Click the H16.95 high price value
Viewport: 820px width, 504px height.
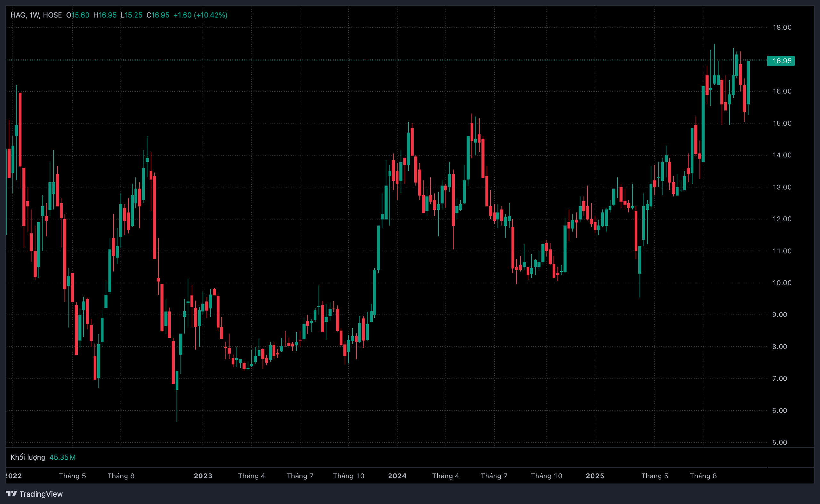pyautogui.click(x=105, y=15)
